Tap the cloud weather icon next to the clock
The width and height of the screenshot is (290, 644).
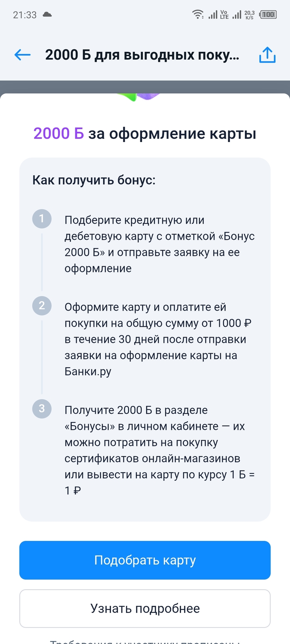[x=47, y=14]
